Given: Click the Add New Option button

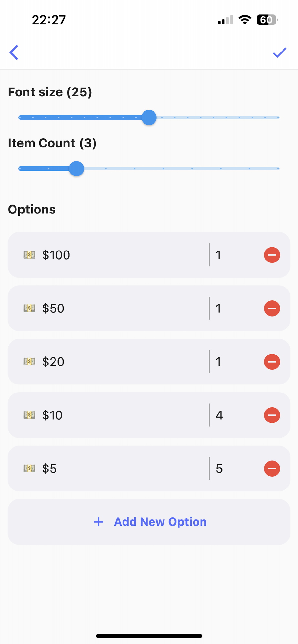Looking at the screenshot, I should point(149,522).
